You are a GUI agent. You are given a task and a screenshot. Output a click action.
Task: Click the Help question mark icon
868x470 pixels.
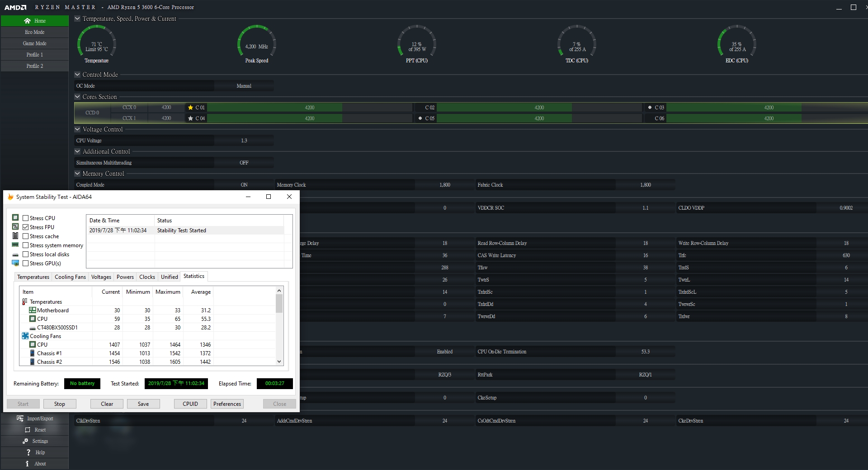click(x=28, y=452)
